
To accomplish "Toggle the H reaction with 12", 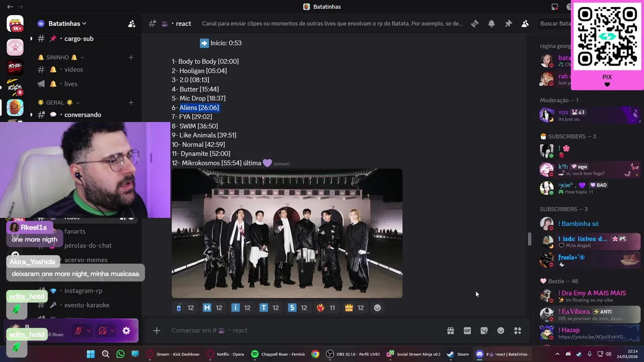I will tap(212, 308).
